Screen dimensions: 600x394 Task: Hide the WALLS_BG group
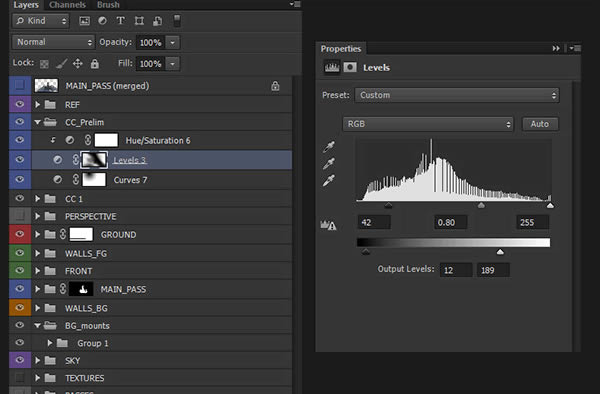pos(20,308)
